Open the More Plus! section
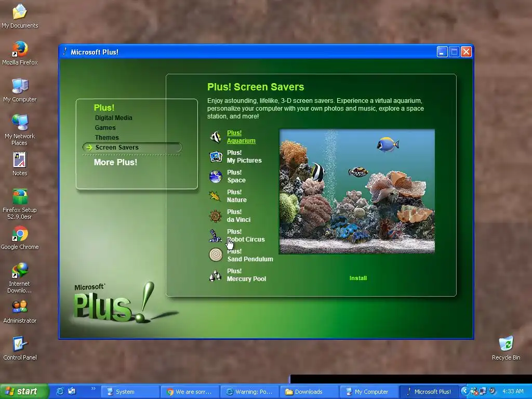 point(115,162)
